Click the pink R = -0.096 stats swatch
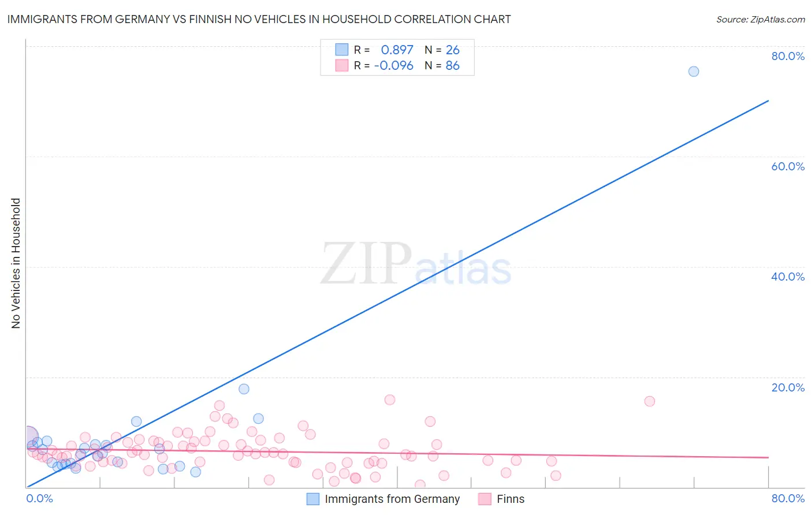The height and width of the screenshot is (515, 812). pyautogui.click(x=342, y=65)
